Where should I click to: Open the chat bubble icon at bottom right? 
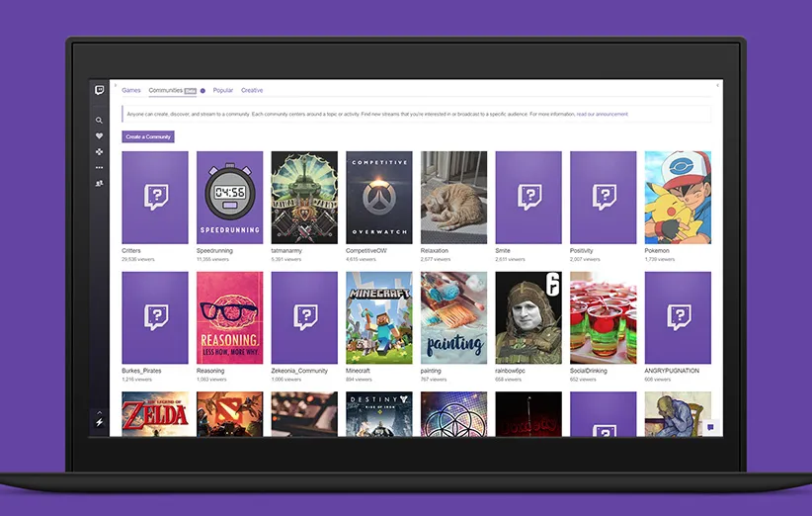coord(709,427)
